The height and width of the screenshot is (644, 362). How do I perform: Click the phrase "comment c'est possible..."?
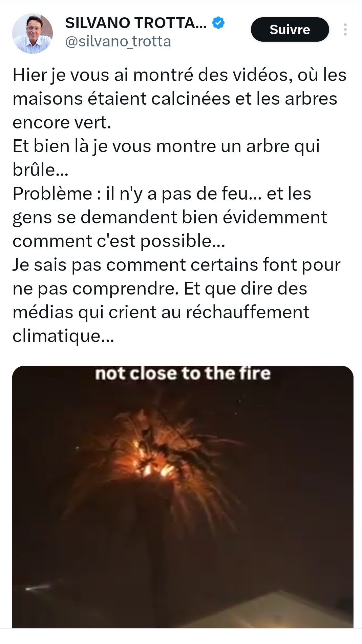coord(119,241)
